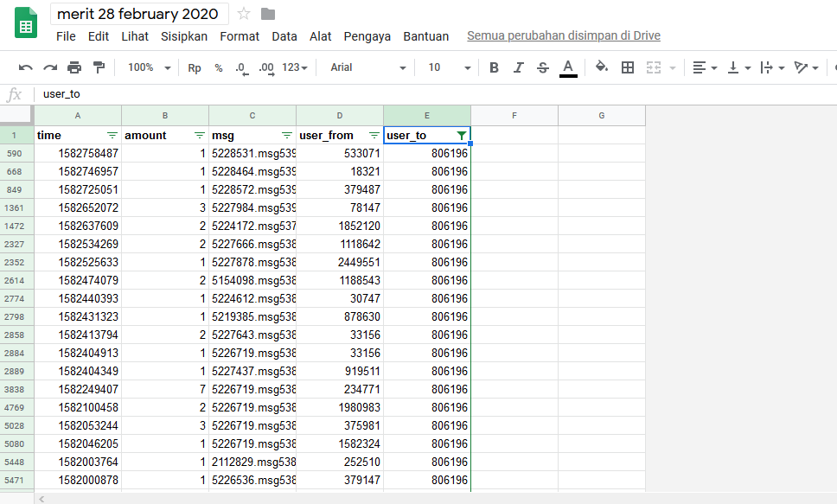
Task: Open the font size 10 dropdown
Action: click(449, 67)
